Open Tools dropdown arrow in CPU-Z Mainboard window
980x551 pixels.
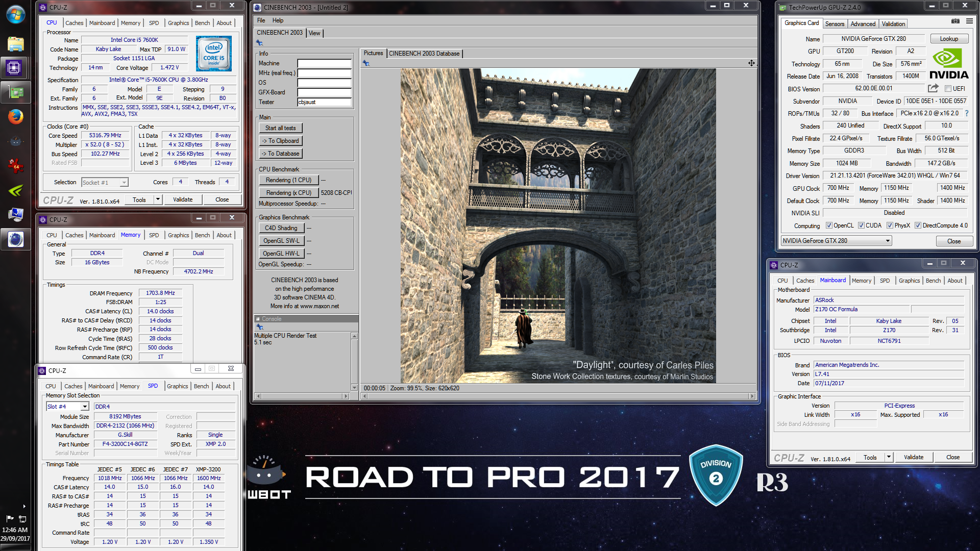889,457
